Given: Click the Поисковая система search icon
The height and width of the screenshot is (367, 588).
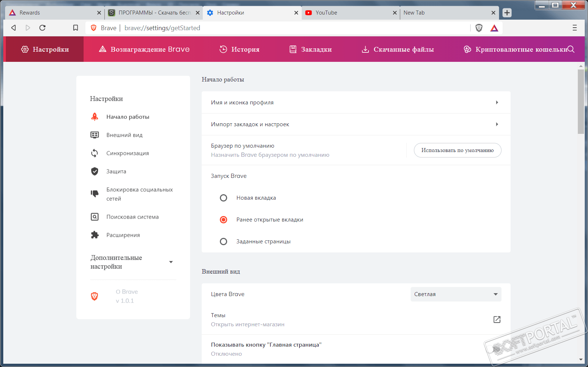Looking at the screenshot, I should pyautogui.click(x=94, y=217).
